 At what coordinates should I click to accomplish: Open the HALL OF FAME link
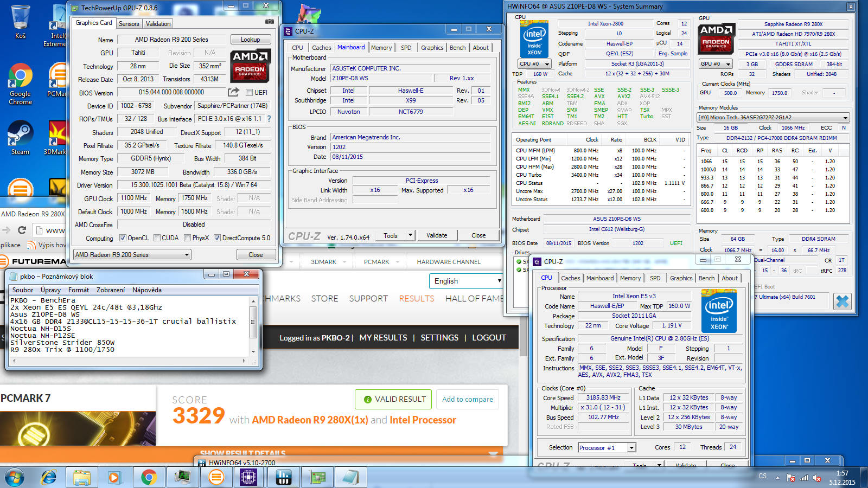474,298
